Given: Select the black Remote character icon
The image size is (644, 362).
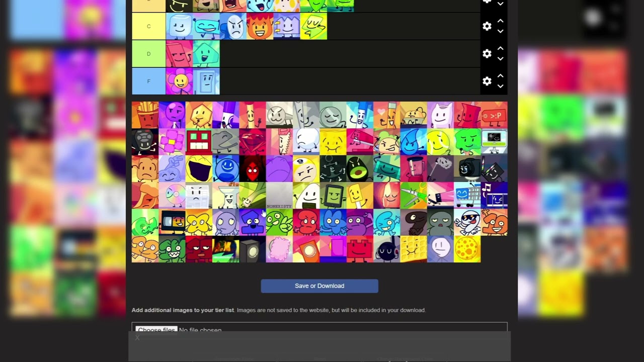Looking at the screenshot, I should click(145, 142).
